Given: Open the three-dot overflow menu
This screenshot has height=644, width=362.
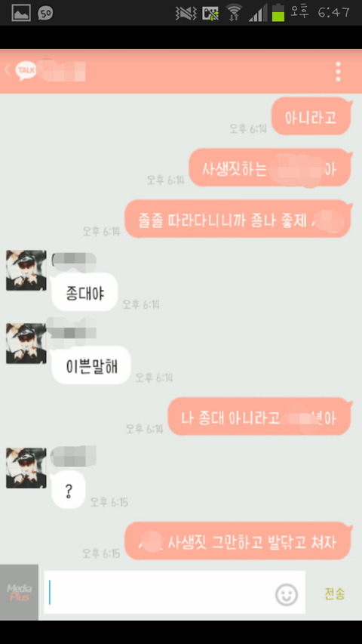Looking at the screenshot, I should (338, 72).
